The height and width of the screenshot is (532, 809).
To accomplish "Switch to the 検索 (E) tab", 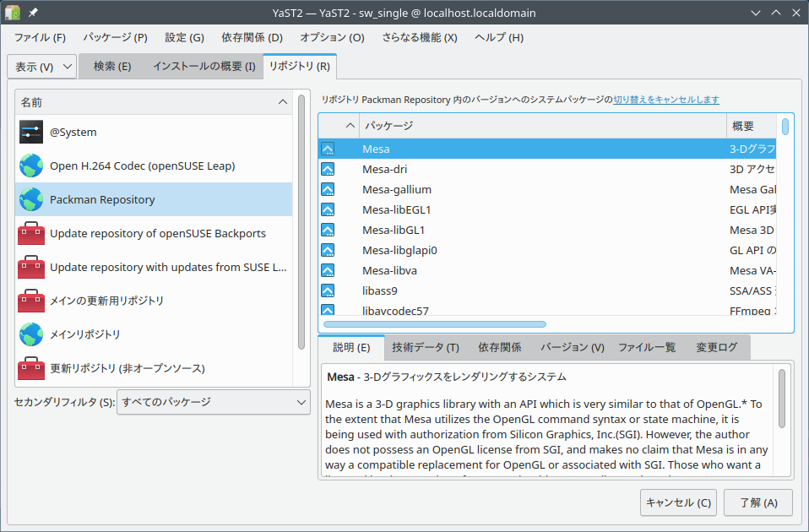I will [112, 67].
